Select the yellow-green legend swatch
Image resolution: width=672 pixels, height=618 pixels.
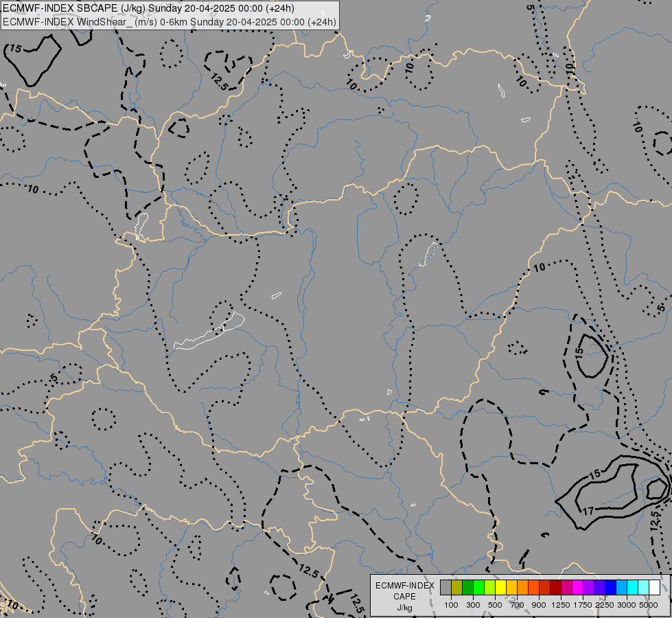click(x=490, y=587)
